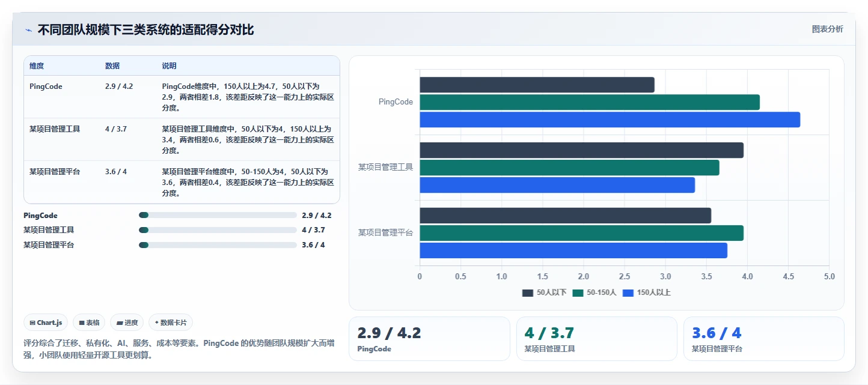Screen dimensions: 868x385
Task: Click the 数据 column header
Action: 112,65
